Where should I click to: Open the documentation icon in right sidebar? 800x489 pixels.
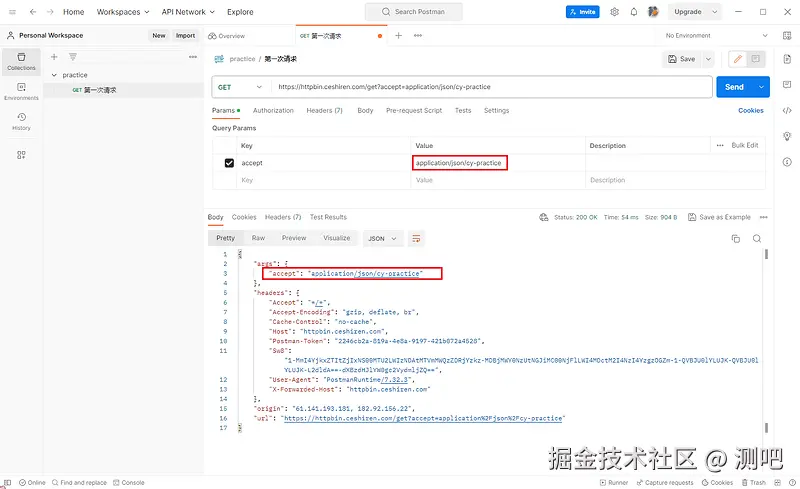[787, 59]
